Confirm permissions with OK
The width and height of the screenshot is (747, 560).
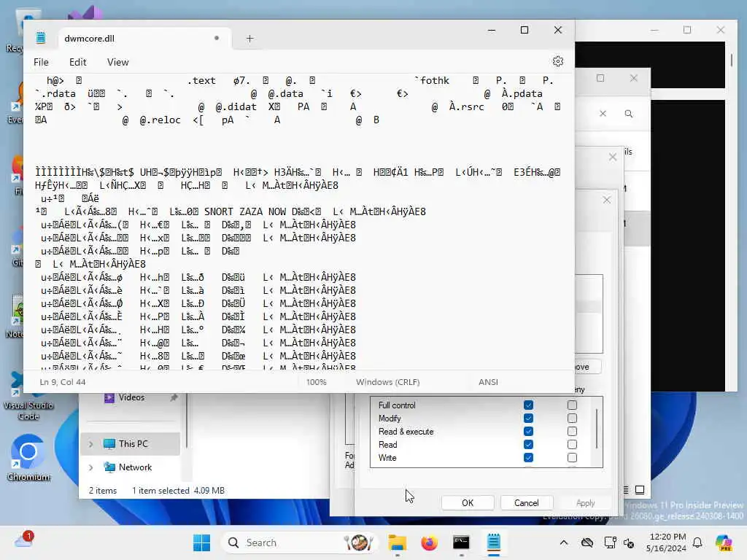point(468,503)
